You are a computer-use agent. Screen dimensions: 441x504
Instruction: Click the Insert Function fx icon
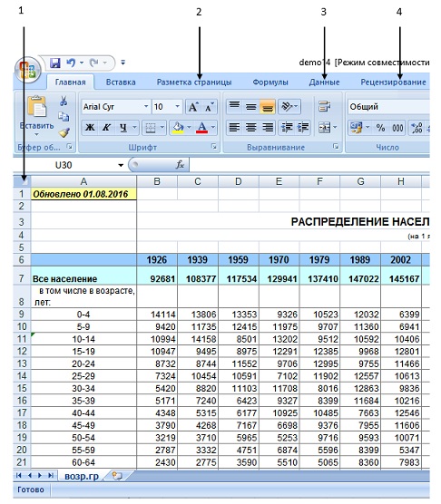click(x=181, y=165)
